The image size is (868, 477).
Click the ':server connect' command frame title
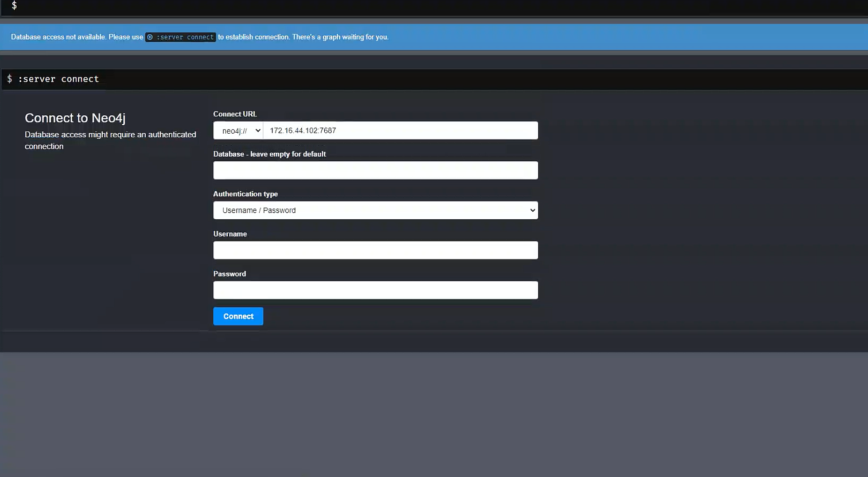pyautogui.click(x=59, y=79)
